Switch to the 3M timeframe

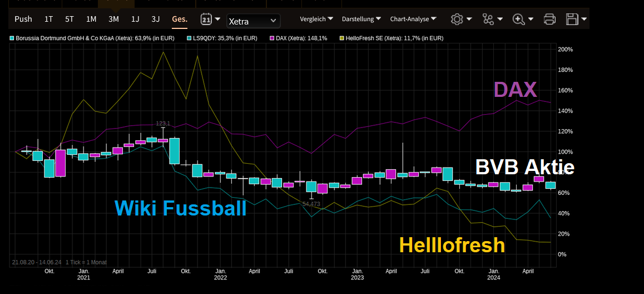pyautogui.click(x=113, y=19)
